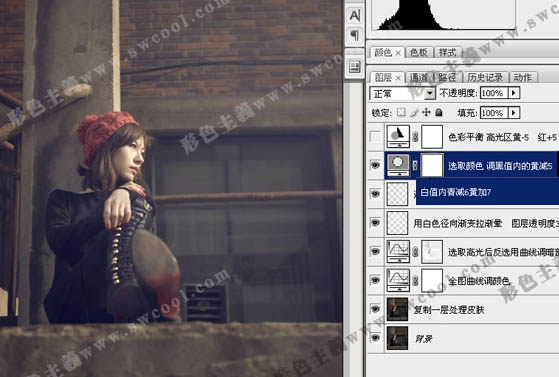This screenshot has width=559, height=377.
Task: Toggle lock image pixels brush icon
Action: pos(414,113)
